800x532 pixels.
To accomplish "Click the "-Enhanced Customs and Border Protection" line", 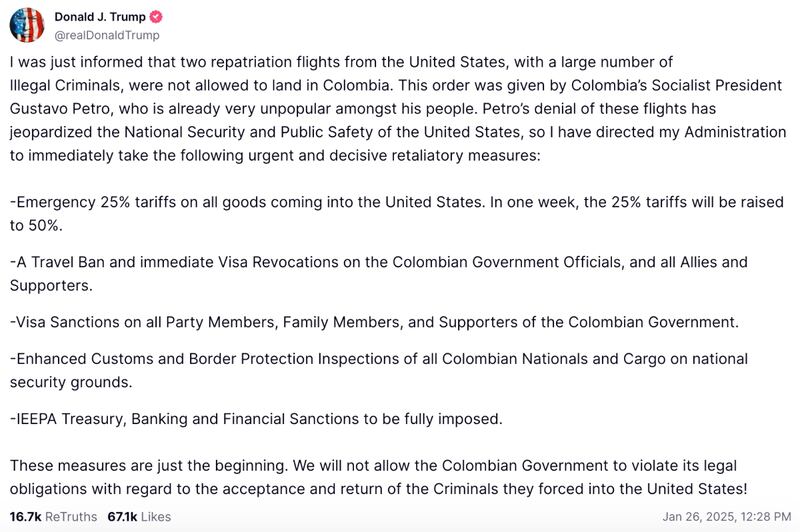I will click(378, 358).
